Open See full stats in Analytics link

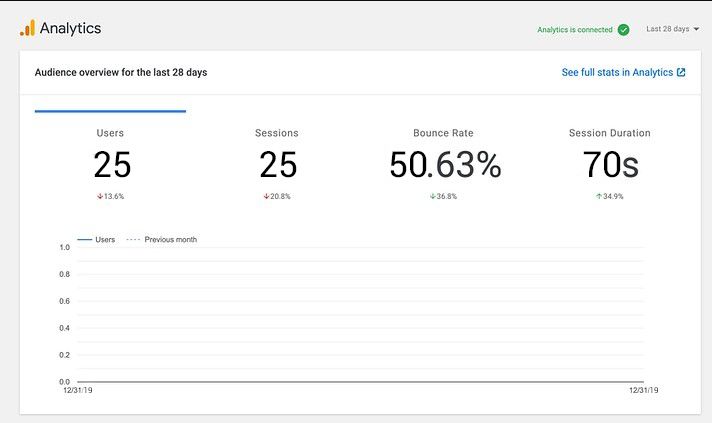[x=617, y=72]
